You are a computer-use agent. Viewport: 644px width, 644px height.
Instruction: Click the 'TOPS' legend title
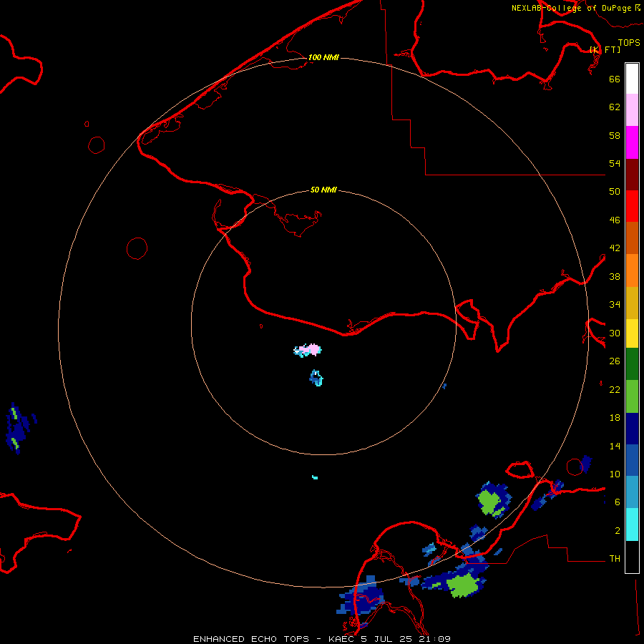[629, 43]
